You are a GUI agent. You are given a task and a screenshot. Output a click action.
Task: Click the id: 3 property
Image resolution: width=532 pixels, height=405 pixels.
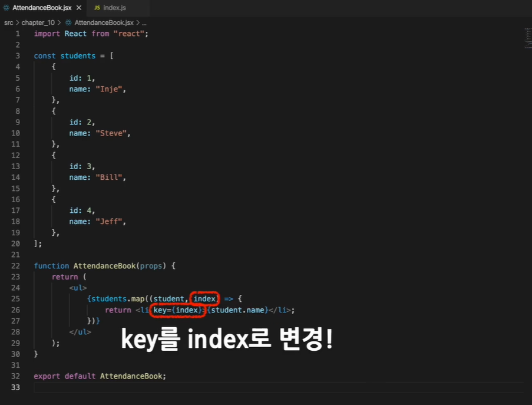pos(82,166)
